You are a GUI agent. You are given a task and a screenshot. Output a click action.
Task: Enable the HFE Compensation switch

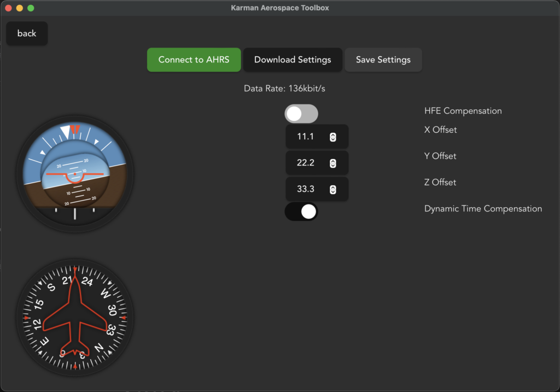tap(301, 114)
